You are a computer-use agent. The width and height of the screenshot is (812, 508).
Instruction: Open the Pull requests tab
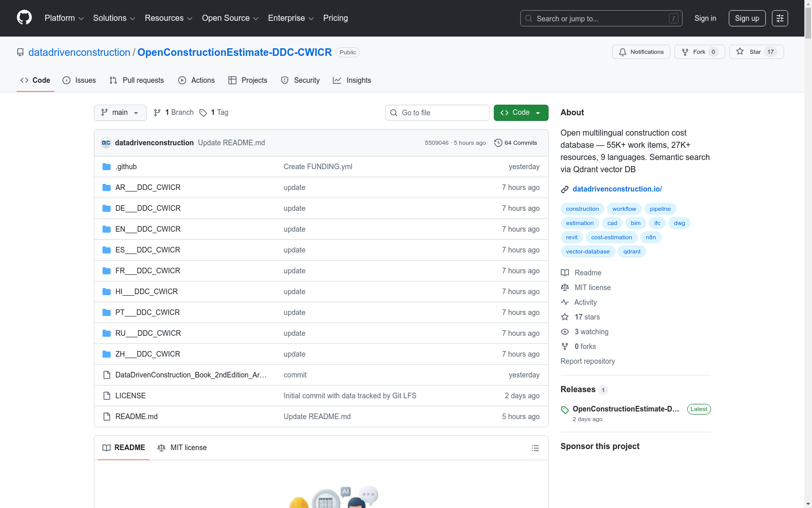pos(137,80)
